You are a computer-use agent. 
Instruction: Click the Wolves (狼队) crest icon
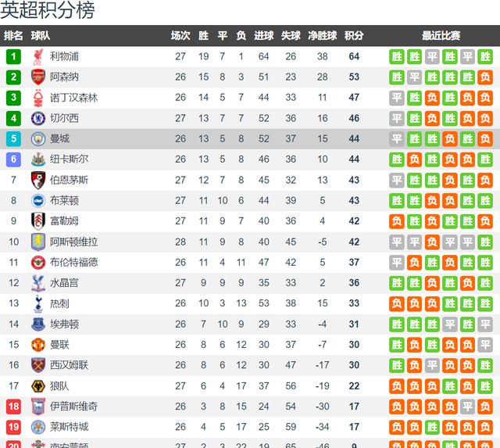(38, 386)
